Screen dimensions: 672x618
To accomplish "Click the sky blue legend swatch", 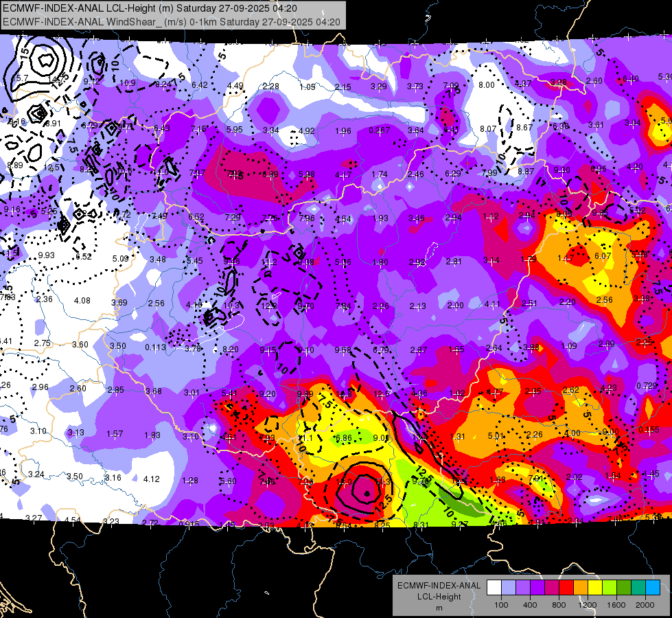I will click(x=652, y=587).
